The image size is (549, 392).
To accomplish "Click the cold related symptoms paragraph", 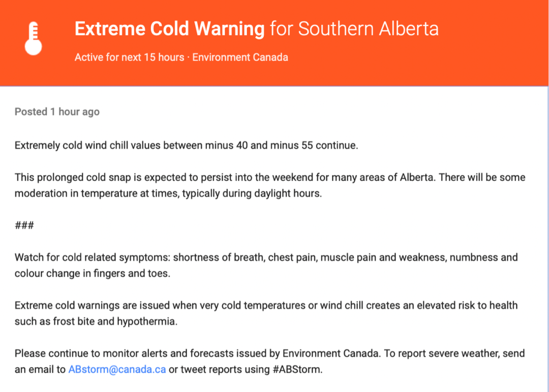I will point(266,265).
